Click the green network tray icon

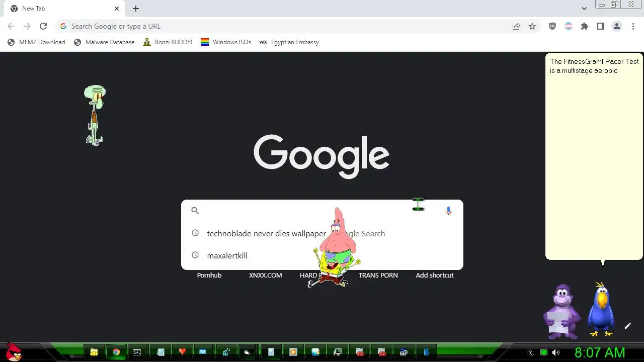[544, 353]
